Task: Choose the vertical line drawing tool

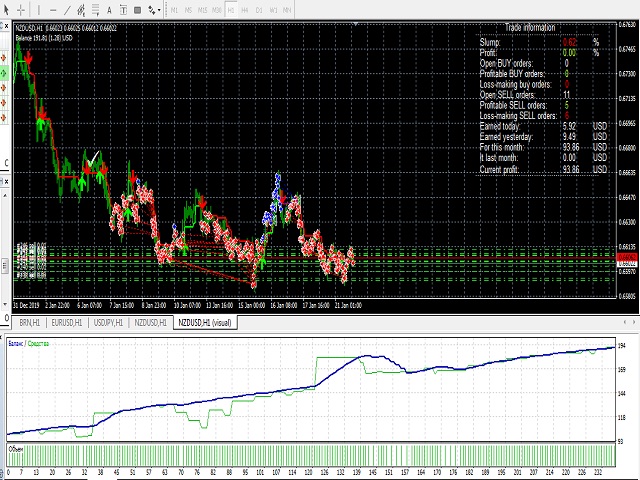Action: [39, 10]
